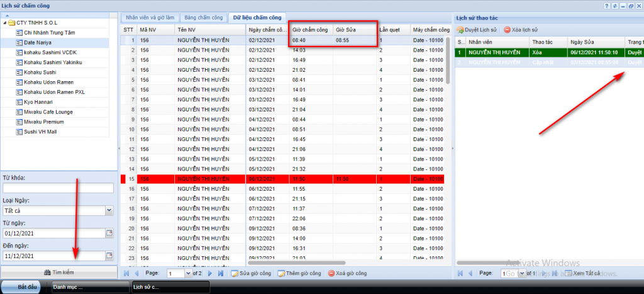The height and width of the screenshot is (294, 644).
Task: Click Ngày Sửa header in history panel
Action: coord(596,42)
